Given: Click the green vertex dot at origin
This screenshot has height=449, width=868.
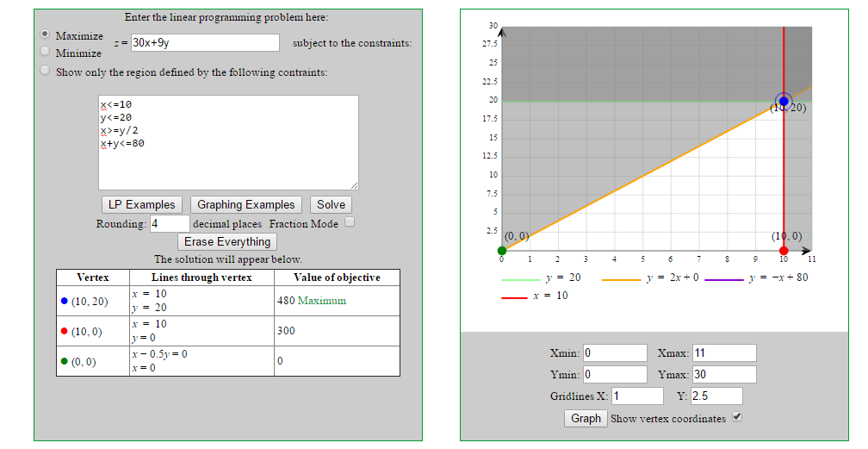Looking at the screenshot, I should click(x=502, y=250).
